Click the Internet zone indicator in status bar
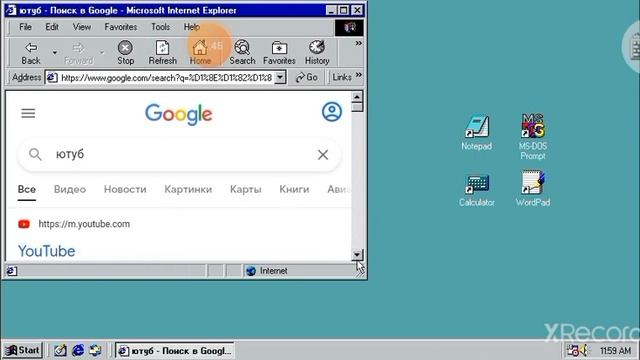640x360 pixels. (x=267, y=271)
